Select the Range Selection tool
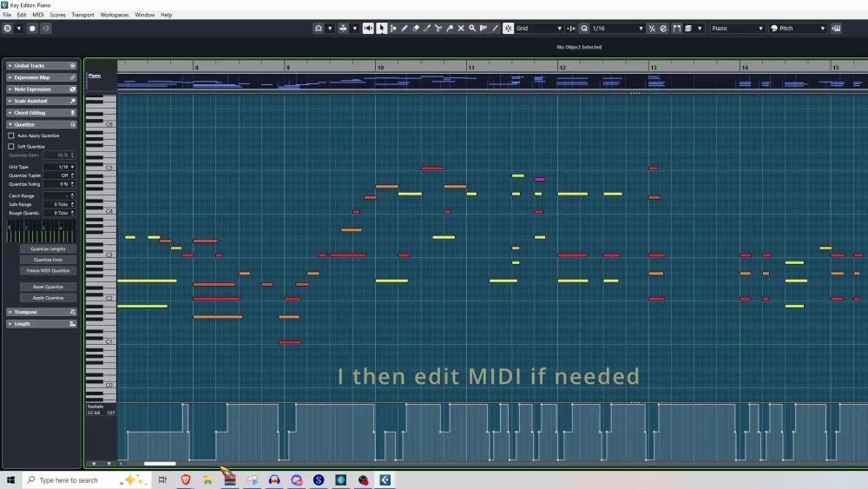 point(393,29)
